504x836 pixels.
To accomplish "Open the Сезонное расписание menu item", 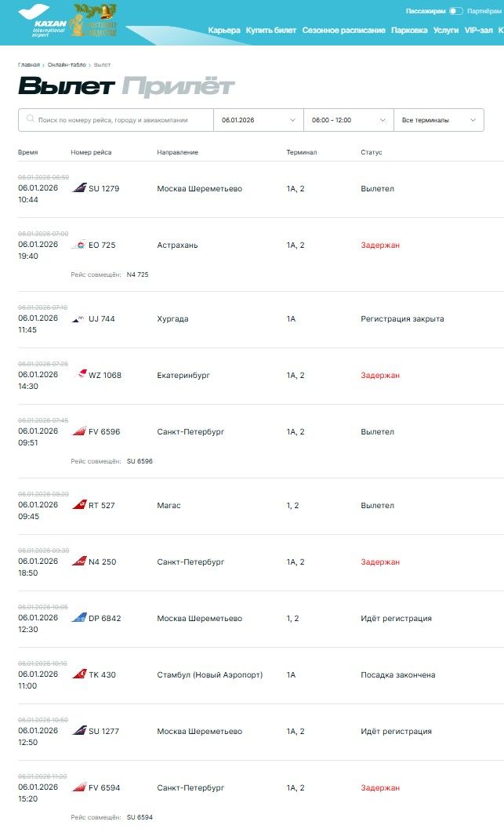I will (x=343, y=31).
